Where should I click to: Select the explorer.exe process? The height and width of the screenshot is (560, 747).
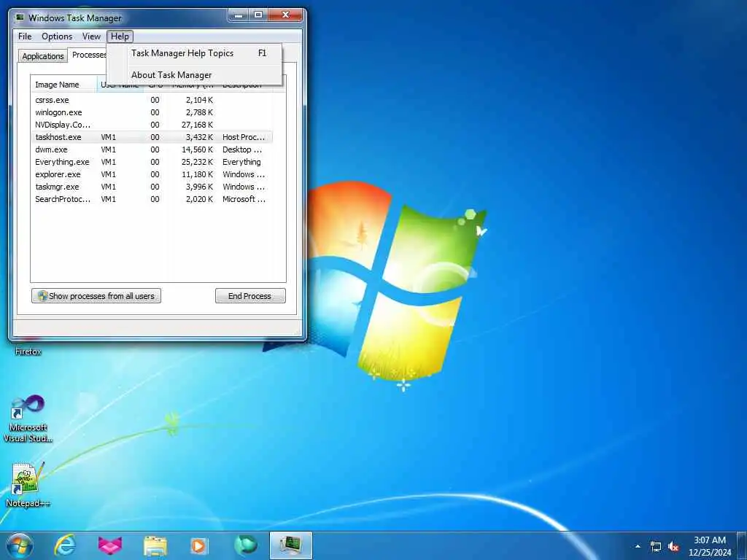[x=152, y=174]
